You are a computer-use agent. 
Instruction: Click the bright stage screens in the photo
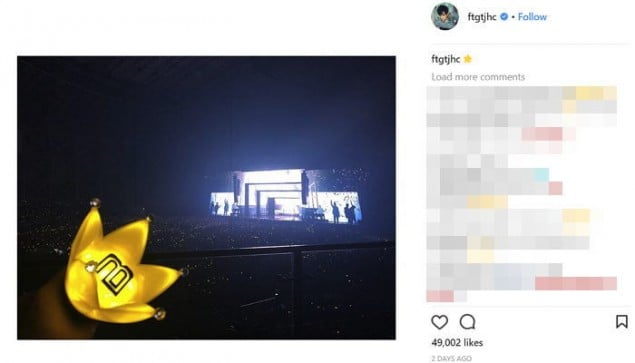(x=286, y=196)
